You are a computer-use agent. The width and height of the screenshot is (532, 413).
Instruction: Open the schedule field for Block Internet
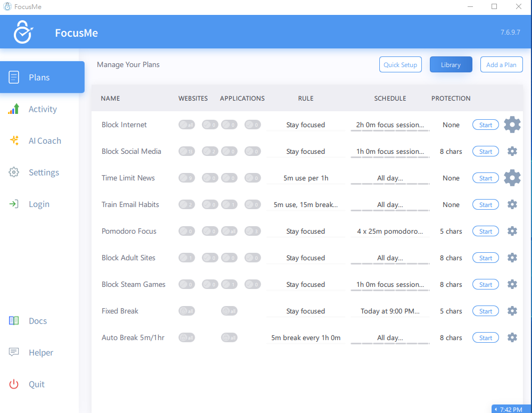click(390, 125)
